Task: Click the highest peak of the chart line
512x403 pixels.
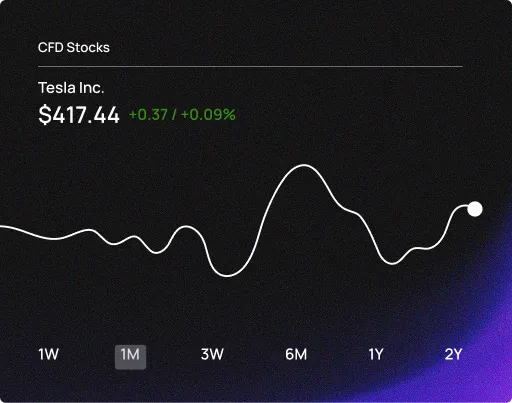Action: tap(304, 165)
